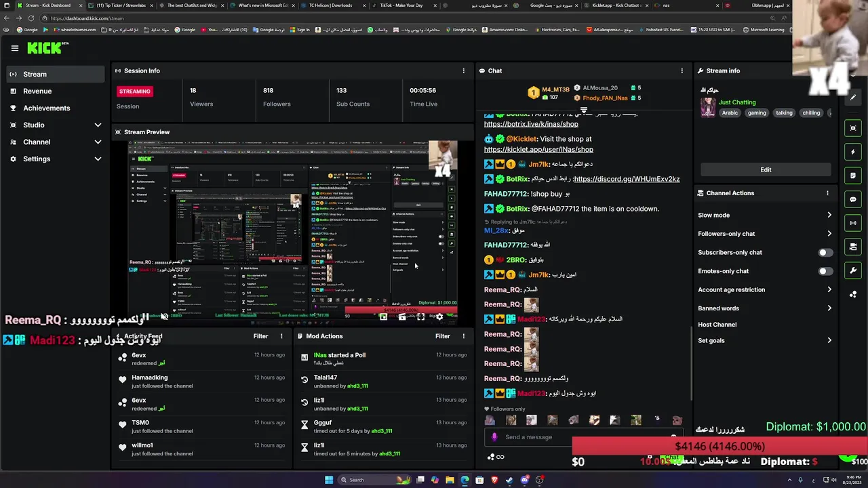Open Mod Actions options menu
The image size is (868, 488).
pyautogui.click(x=464, y=336)
